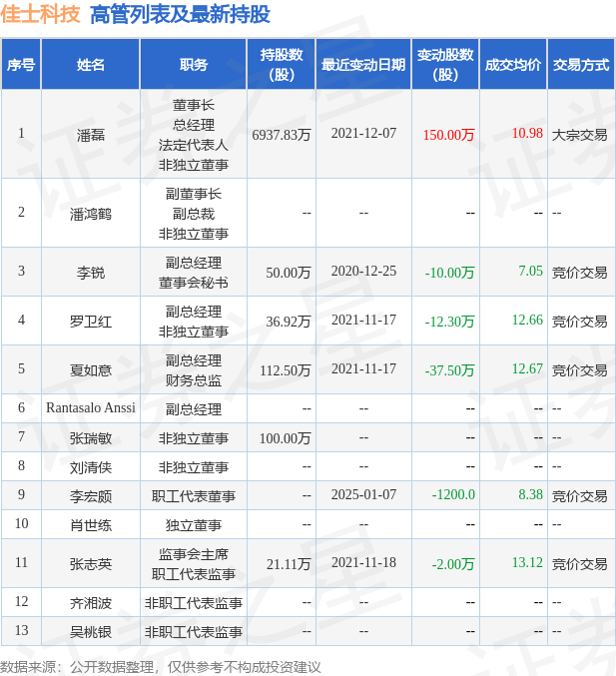Click 董事长 title in row 1
The width and height of the screenshot is (616, 676).
pos(194,105)
